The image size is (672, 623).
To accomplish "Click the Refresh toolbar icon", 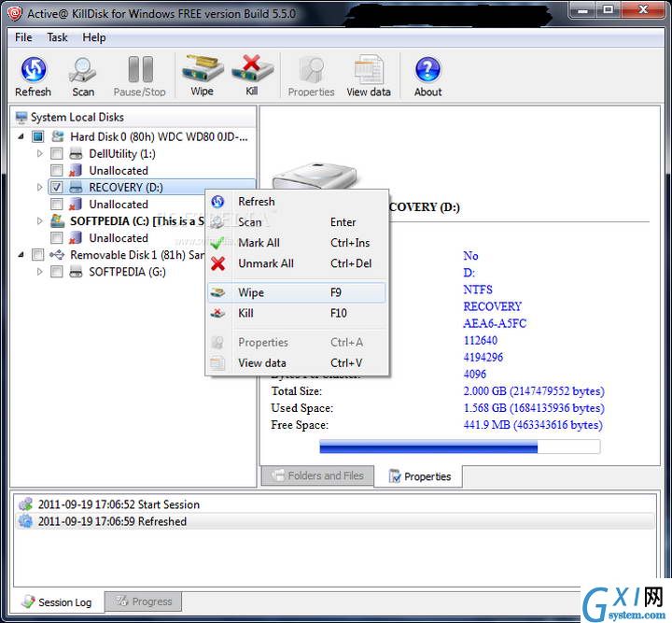I will (x=34, y=69).
